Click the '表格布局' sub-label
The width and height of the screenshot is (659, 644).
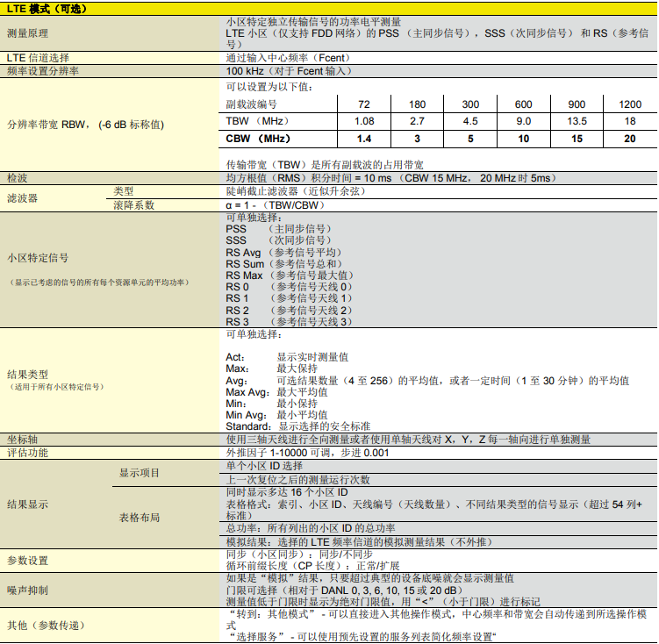(x=140, y=518)
